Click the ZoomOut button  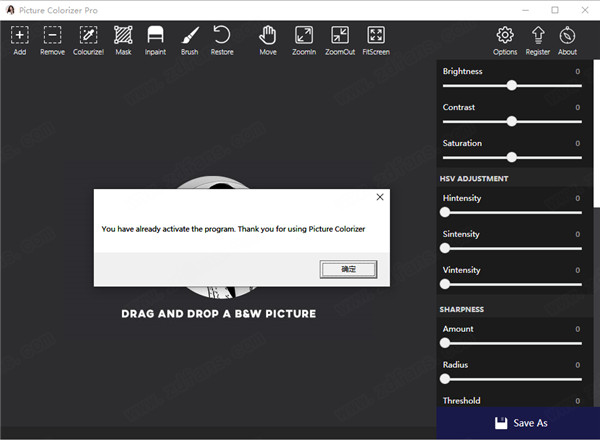tap(340, 41)
